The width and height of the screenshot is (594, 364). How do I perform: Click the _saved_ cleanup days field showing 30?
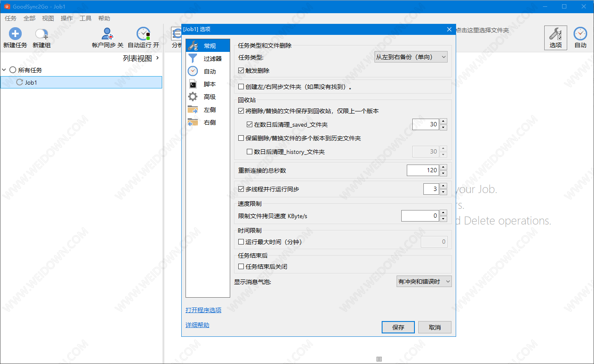(x=426, y=125)
